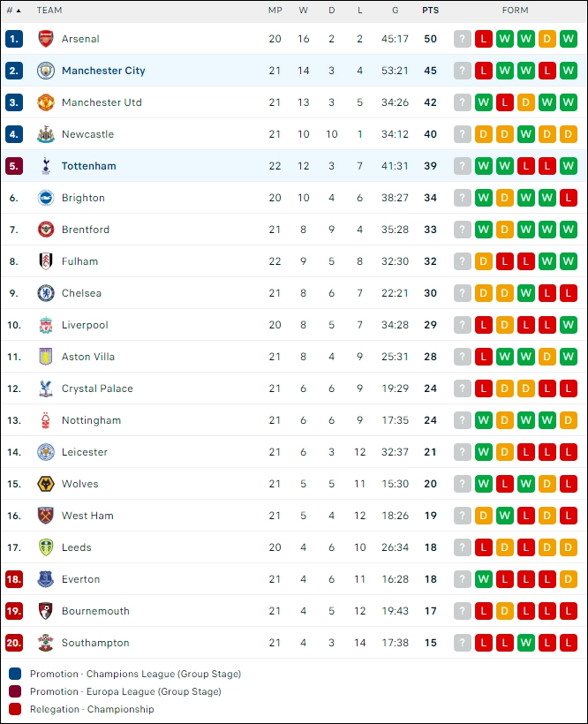This screenshot has height=724, width=588.
Task: Click the Newcastle club crest icon
Action: coord(46,134)
